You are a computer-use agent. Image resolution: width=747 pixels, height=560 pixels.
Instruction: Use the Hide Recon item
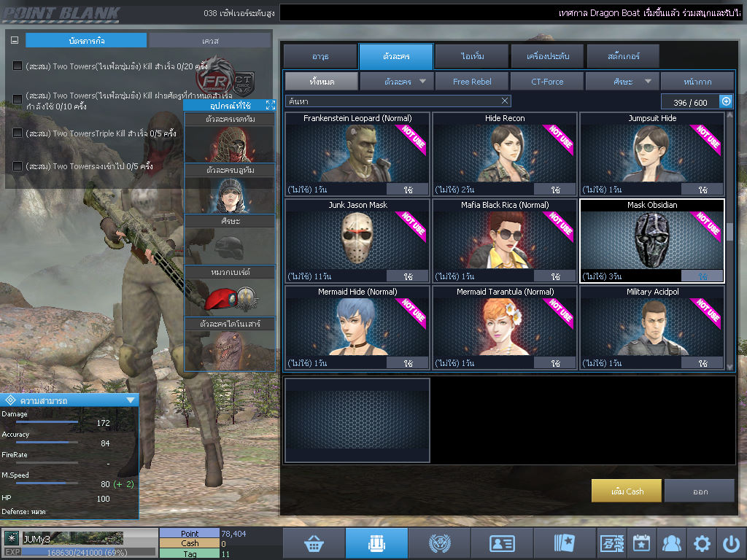[555, 190]
